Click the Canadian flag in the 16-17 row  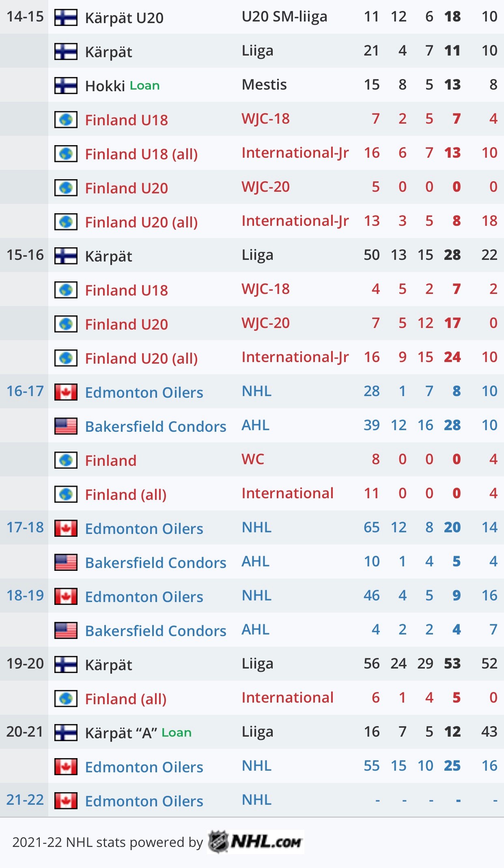click(x=66, y=392)
